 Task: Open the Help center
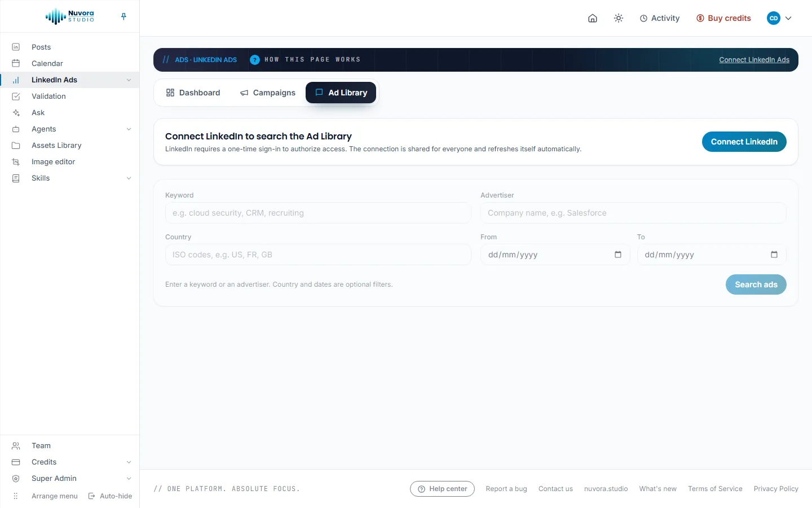pyautogui.click(x=443, y=489)
